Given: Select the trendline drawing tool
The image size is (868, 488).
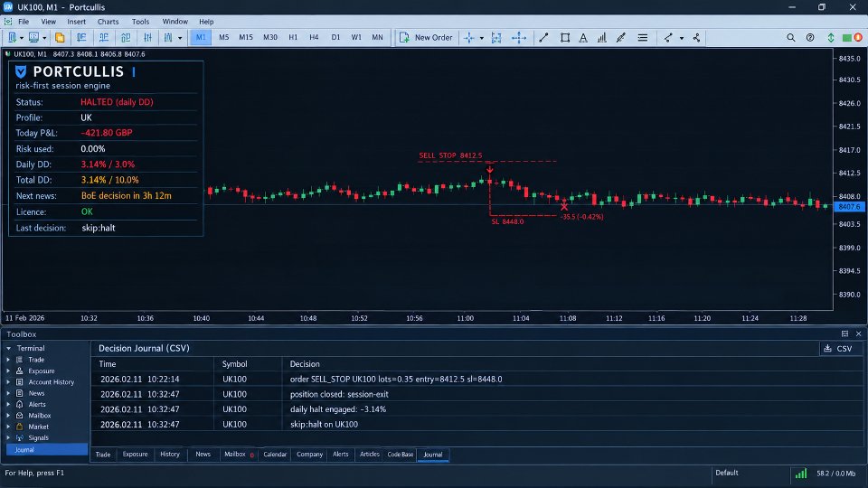Looking at the screenshot, I should [543, 38].
